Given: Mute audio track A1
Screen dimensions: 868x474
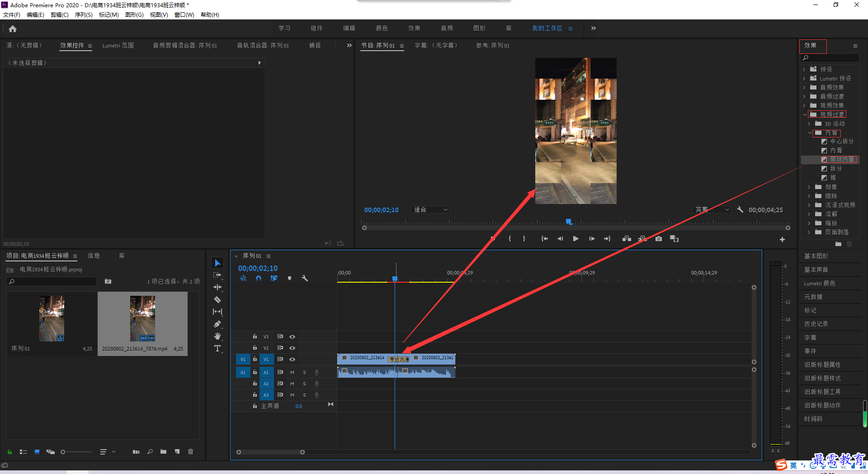Looking at the screenshot, I should tap(292, 372).
